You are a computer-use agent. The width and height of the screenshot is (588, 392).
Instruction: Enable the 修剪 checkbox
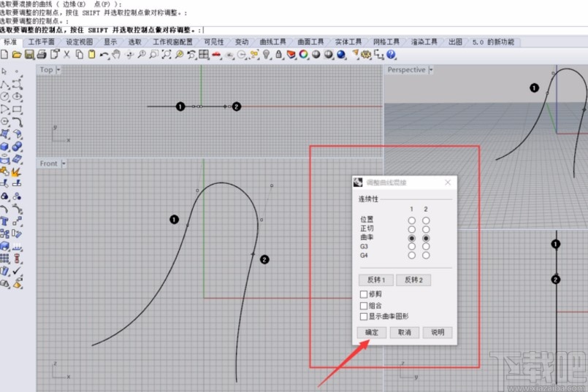[x=363, y=294]
